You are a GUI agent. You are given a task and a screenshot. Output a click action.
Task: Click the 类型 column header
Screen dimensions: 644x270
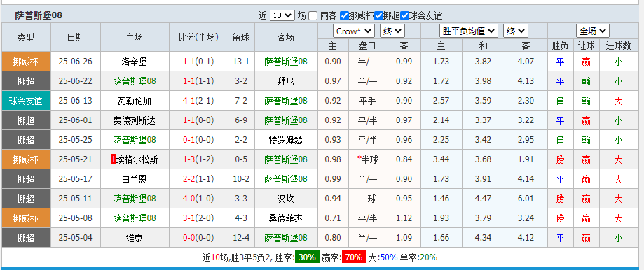pyautogui.click(x=26, y=37)
